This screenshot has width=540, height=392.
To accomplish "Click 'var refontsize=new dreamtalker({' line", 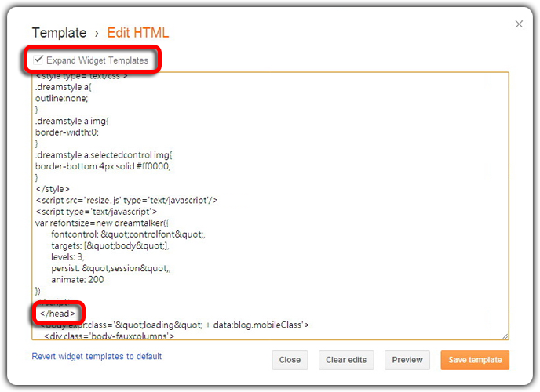I will (102, 223).
